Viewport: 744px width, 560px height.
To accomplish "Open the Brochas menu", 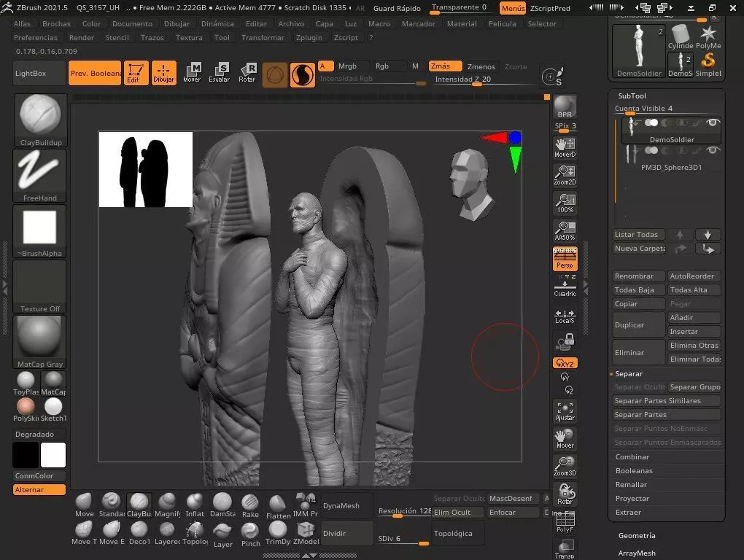I will click(56, 24).
